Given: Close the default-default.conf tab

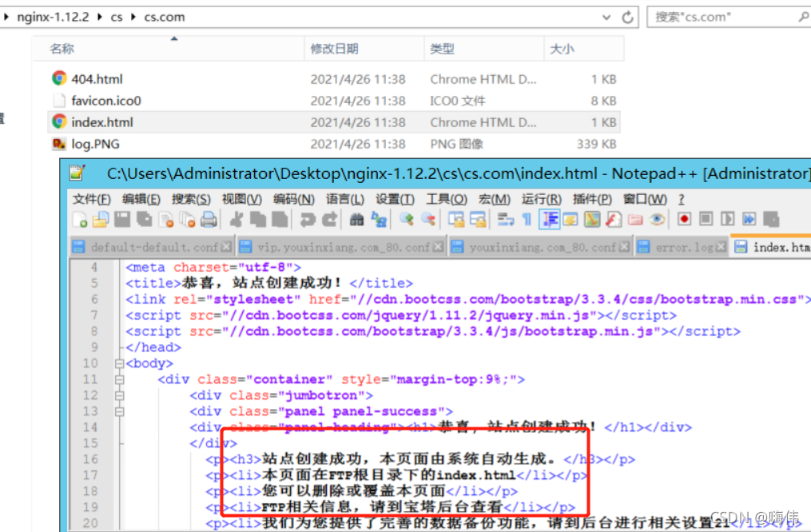Looking at the screenshot, I should pyautogui.click(x=226, y=247).
